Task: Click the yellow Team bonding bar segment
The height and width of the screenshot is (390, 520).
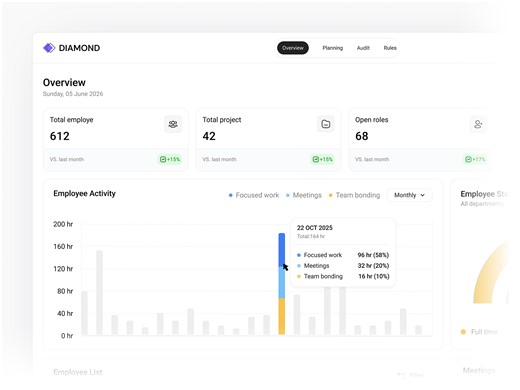Action: tap(282, 316)
